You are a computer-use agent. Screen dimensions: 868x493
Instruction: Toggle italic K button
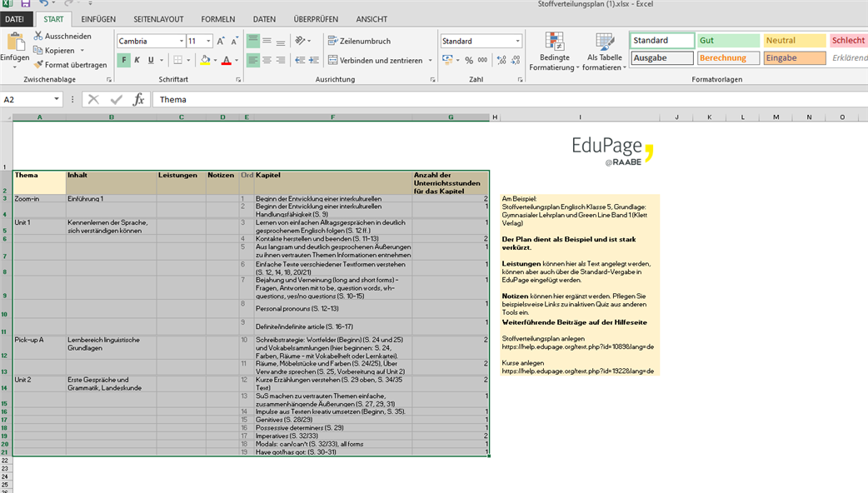137,60
